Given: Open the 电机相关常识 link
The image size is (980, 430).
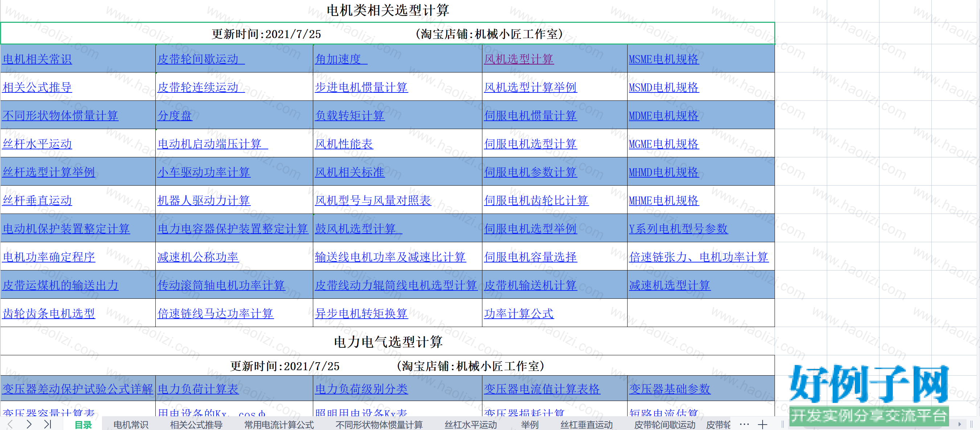Looking at the screenshot, I should click(x=37, y=59).
